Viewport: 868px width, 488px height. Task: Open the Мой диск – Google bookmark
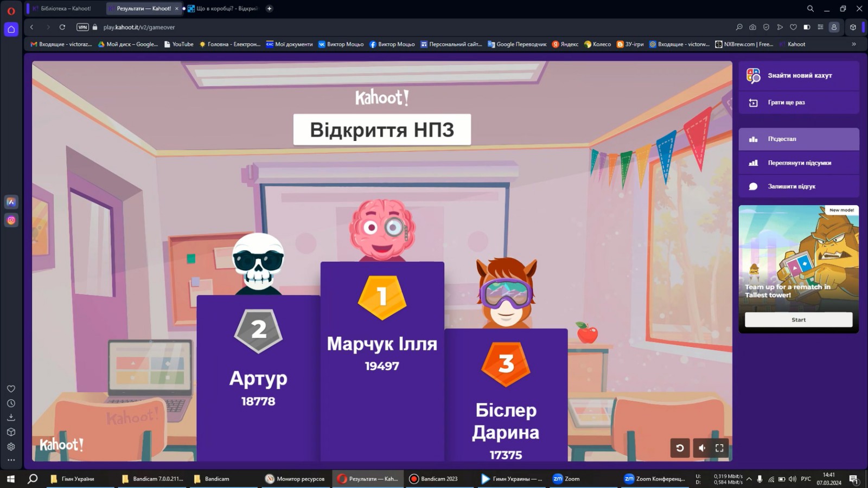(x=128, y=44)
